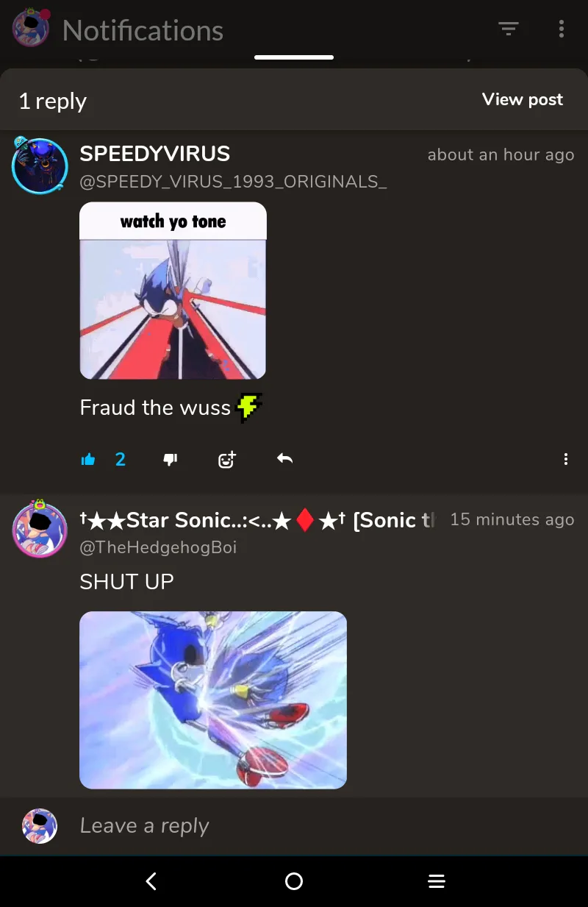This screenshot has height=907, width=588.
Task: Open Star Sonic's profile avatar
Action: point(40,529)
